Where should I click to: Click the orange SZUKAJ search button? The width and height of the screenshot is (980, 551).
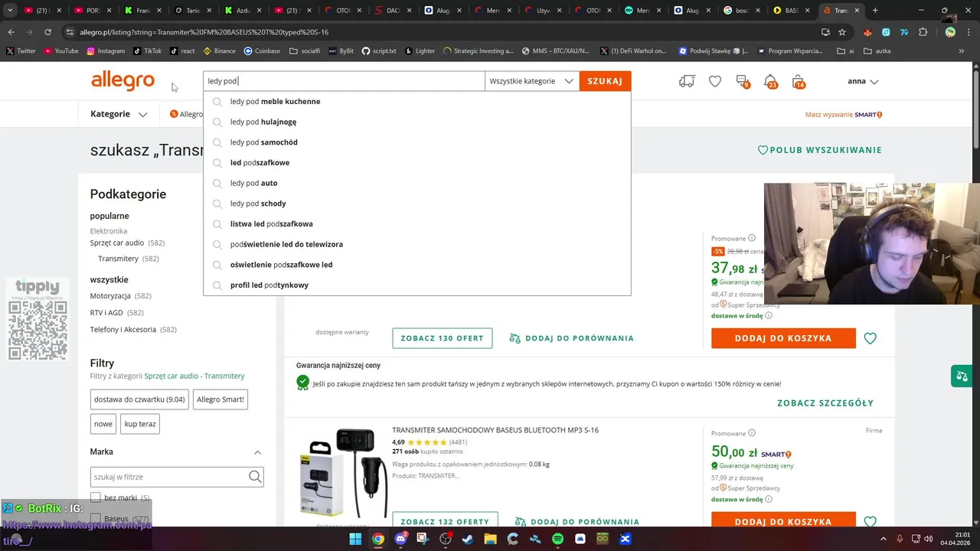(605, 81)
